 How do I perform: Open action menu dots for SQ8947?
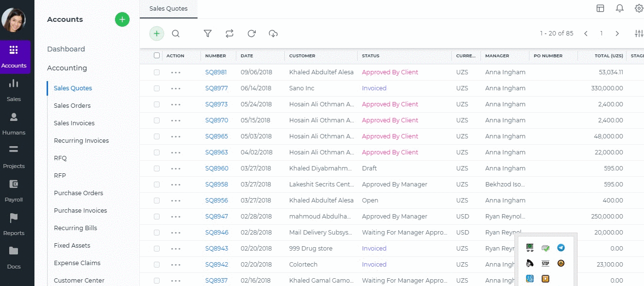pos(176,217)
